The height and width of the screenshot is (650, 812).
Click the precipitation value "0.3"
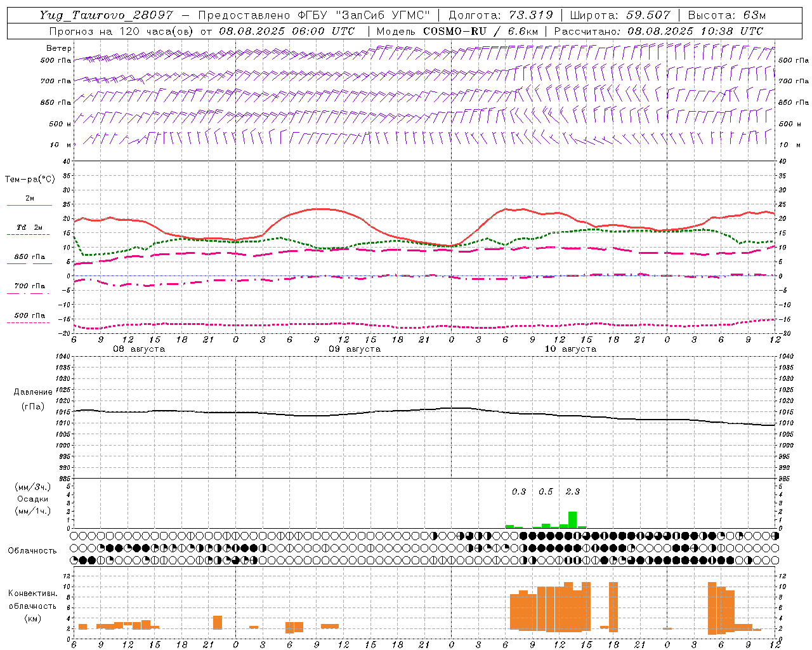click(x=519, y=491)
